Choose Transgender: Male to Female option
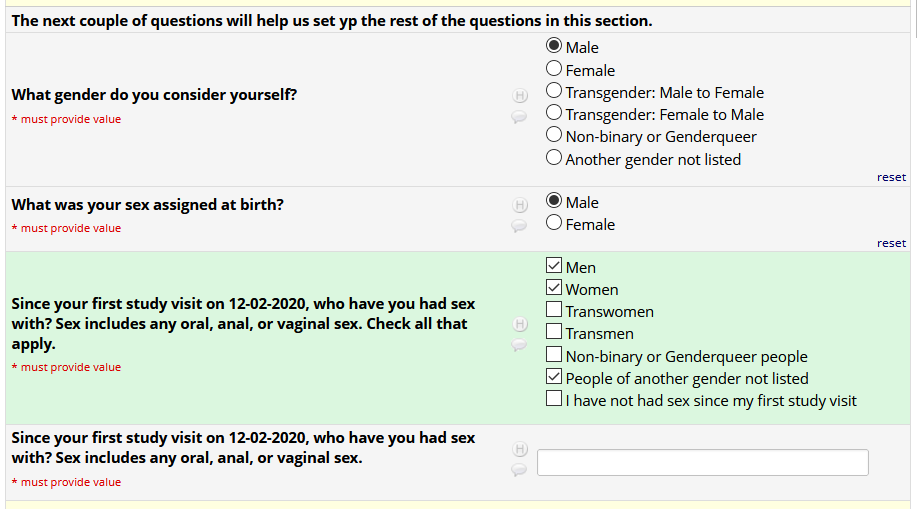Viewport: 917px width, 509px height. click(x=554, y=92)
